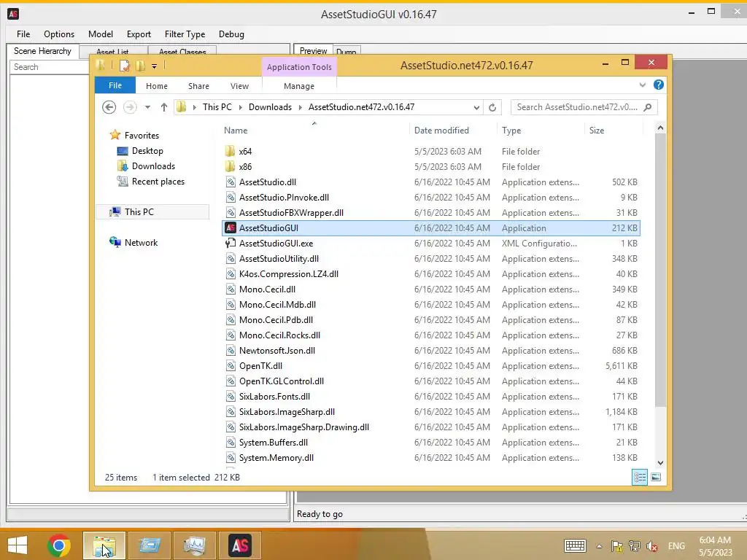Switch to Scene Hierarchy tab
Viewport: 747px width, 560px height.
pyautogui.click(x=42, y=51)
